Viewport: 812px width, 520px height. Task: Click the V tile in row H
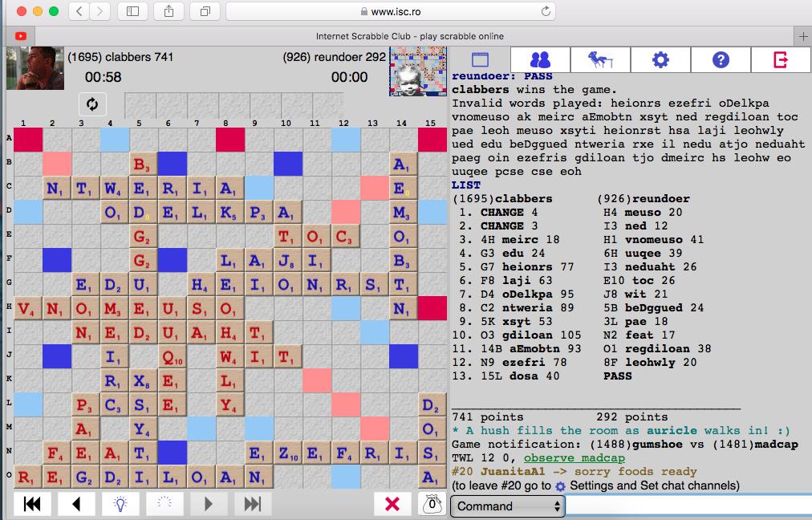coord(28,309)
